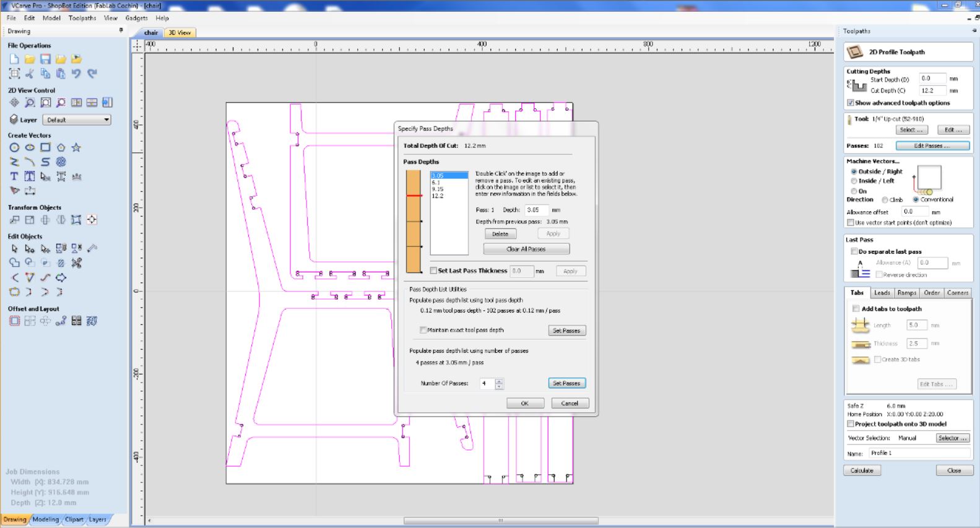Open the Clipart tab at bottom left
980x528 pixels.
[74, 519]
